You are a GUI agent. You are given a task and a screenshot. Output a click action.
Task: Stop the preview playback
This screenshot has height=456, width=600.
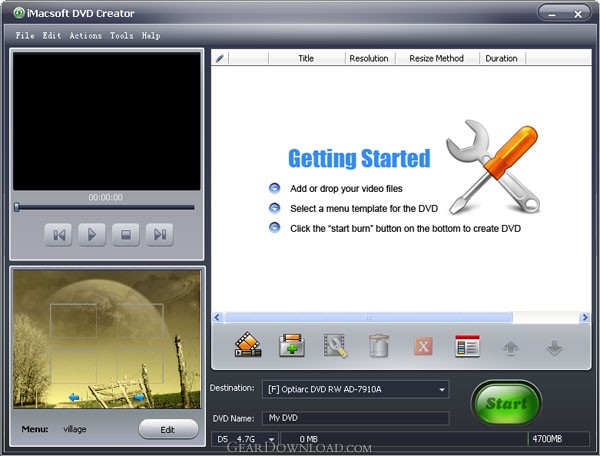(126, 235)
